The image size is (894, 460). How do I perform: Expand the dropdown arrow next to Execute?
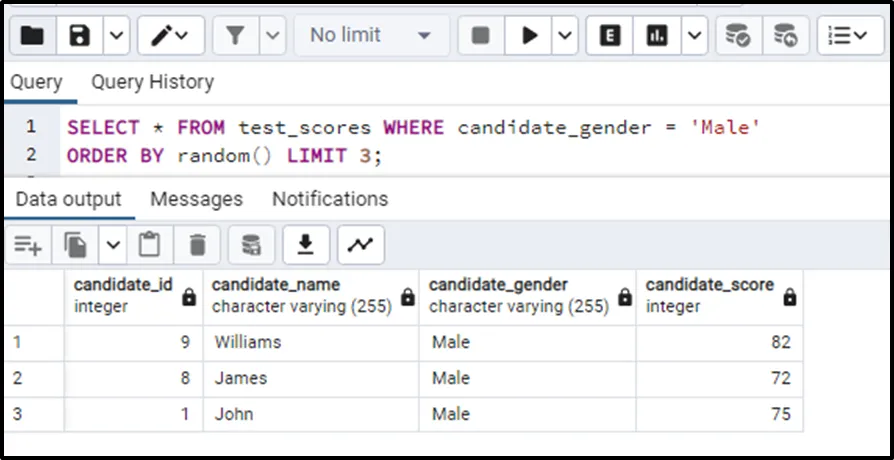[565, 36]
